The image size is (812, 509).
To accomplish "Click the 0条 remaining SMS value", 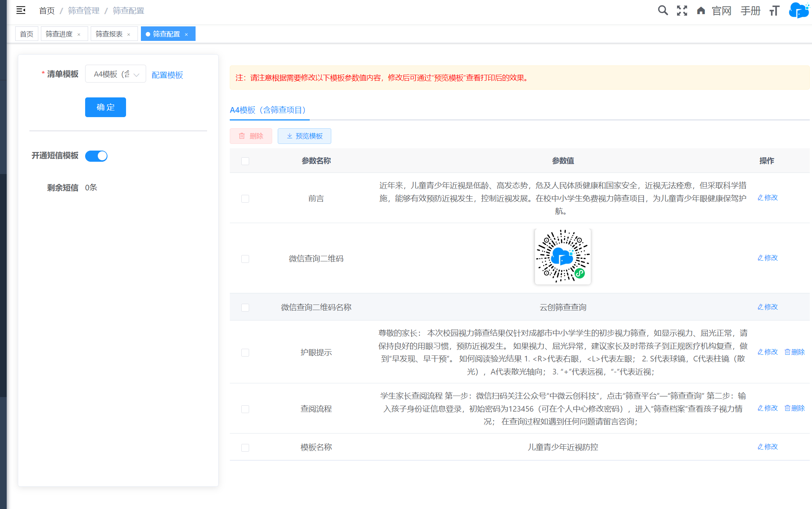I will point(91,187).
